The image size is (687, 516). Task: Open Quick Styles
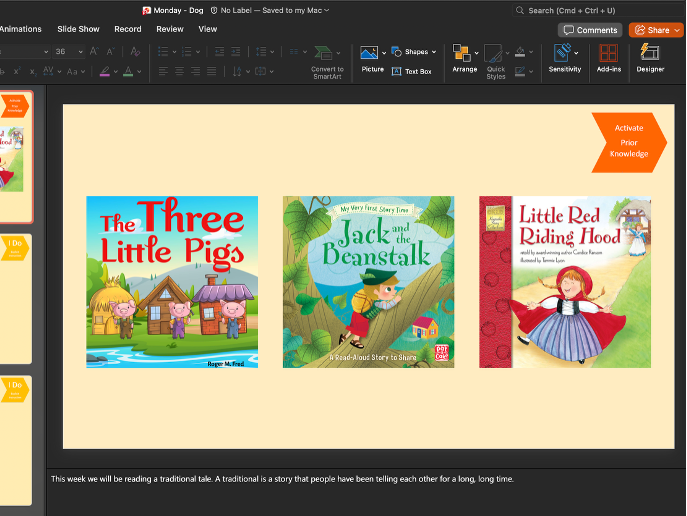496,62
